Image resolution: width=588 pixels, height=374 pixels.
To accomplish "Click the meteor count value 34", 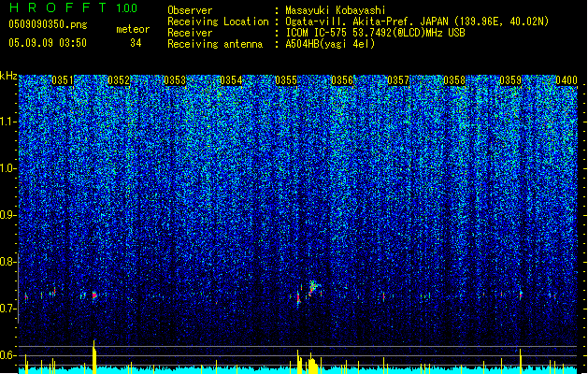I will tap(136, 43).
